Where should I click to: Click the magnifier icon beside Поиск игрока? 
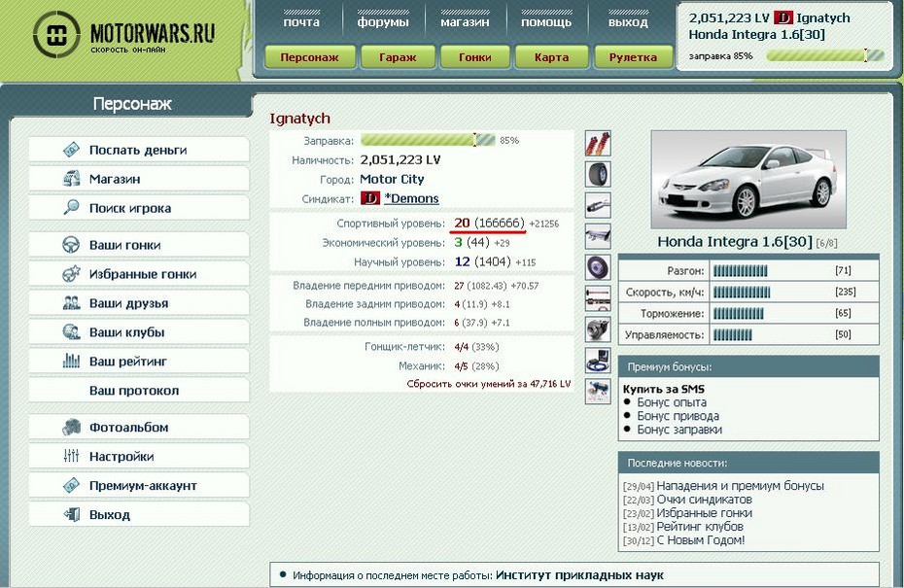(x=71, y=208)
